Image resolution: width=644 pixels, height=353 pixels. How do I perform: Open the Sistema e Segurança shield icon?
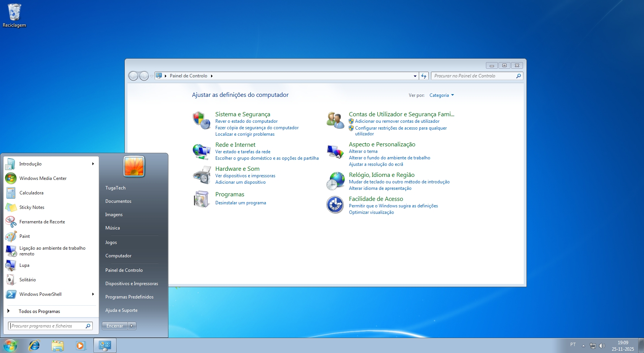(x=201, y=120)
